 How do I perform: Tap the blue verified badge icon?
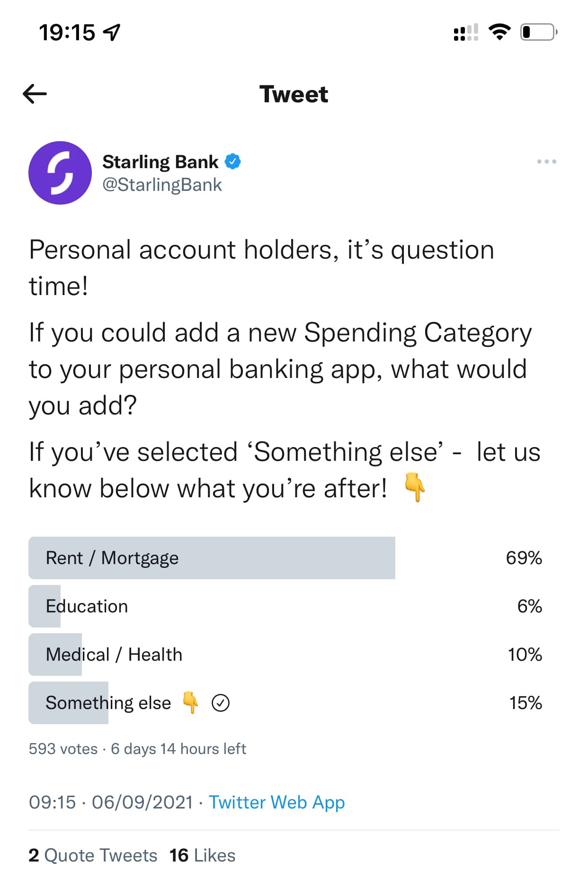(232, 162)
